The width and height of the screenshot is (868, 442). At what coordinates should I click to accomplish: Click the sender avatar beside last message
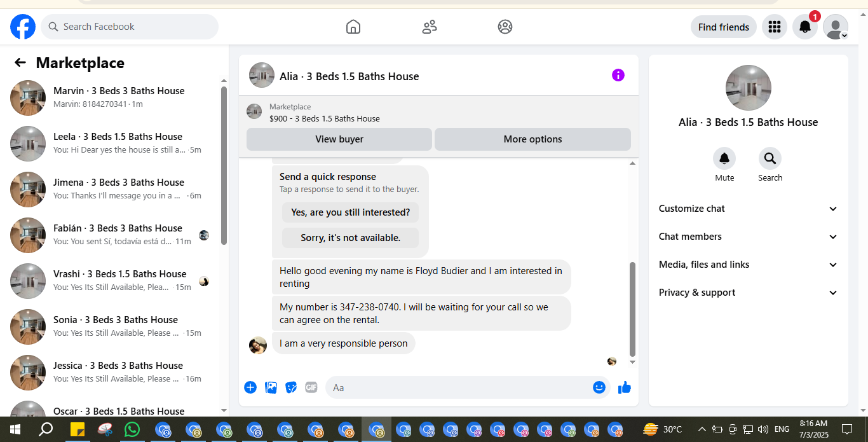258,345
